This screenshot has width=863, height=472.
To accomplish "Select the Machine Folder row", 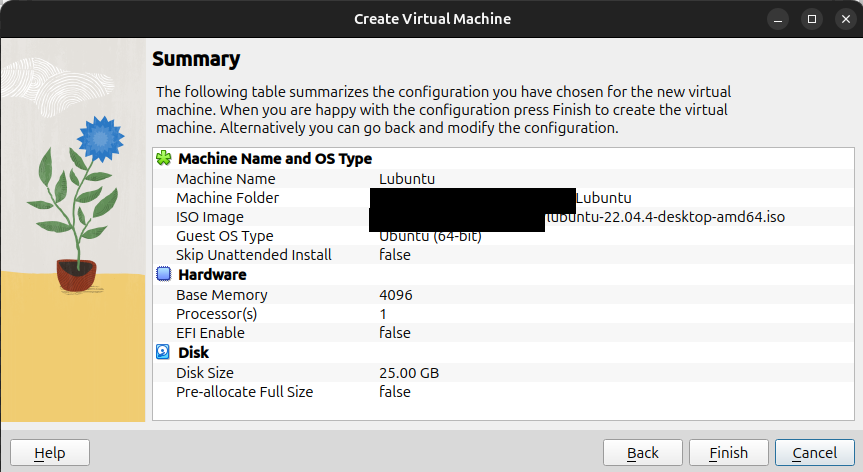I will (x=227, y=198).
